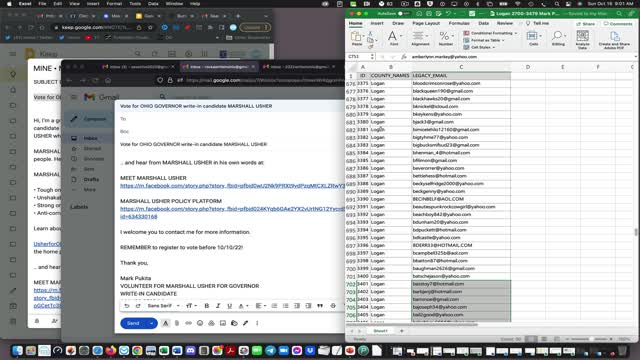Click the confidential mode lock icon
The image size is (640, 360).
[234, 323]
